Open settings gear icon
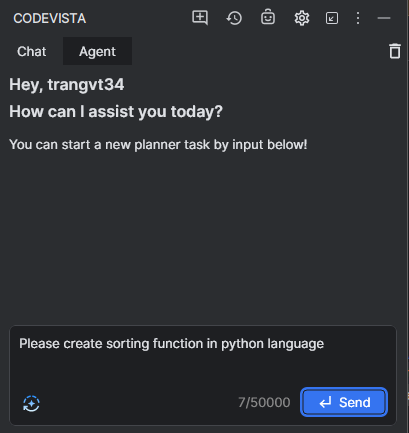Screen dimensions: 409x433 302,18
